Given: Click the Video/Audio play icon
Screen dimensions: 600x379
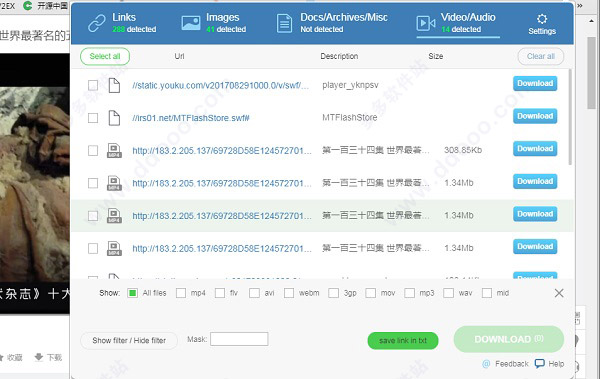Looking at the screenshot, I should pos(426,23).
